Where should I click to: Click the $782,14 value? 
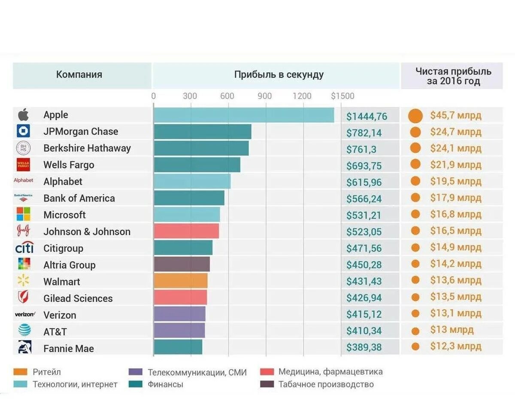click(x=364, y=133)
